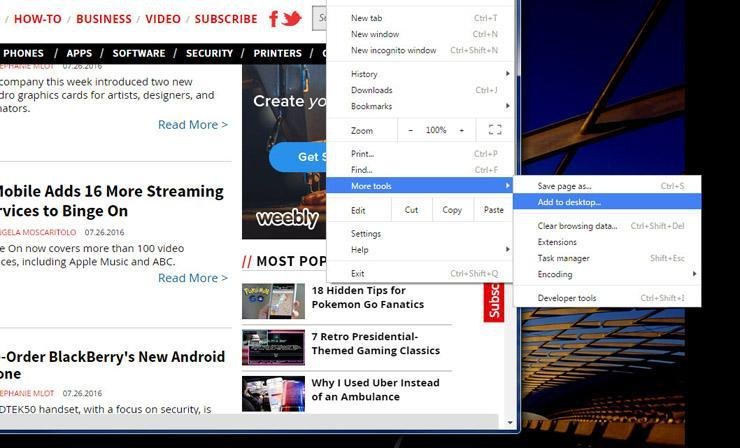The width and height of the screenshot is (740, 448).
Task: Decrease zoom with minus button
Action: pos(410,130)
